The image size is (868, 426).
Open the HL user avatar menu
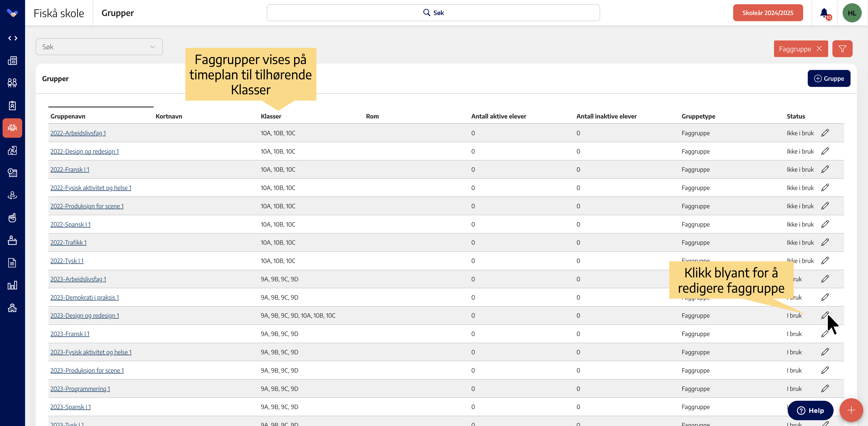[852, 13]
